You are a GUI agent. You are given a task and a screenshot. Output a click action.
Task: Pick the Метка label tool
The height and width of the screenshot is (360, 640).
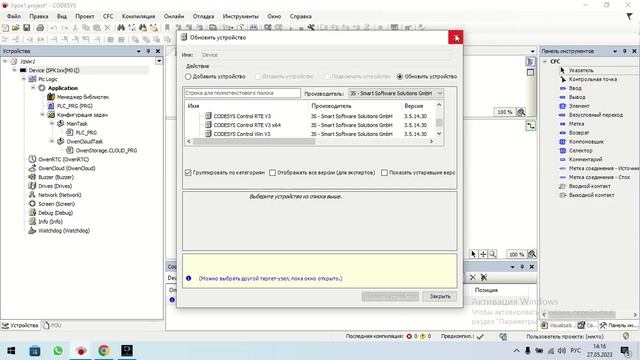(576, 124)
